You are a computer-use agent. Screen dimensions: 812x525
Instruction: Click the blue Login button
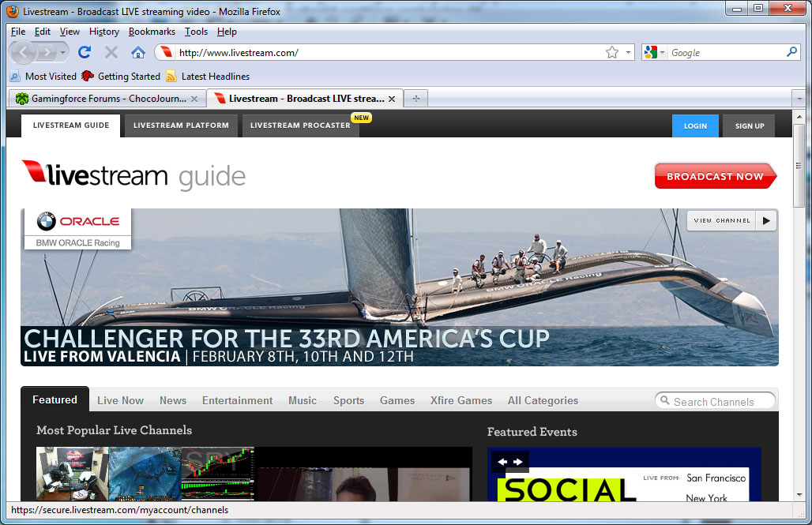tap(695, 126)
